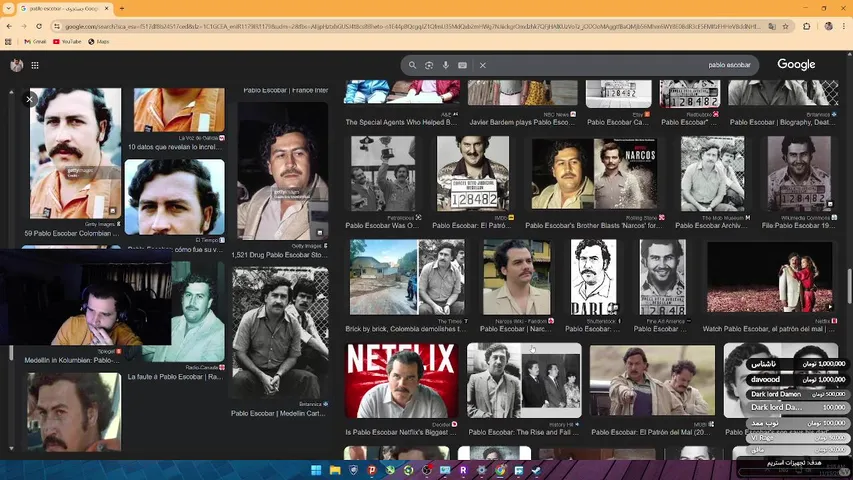Open the 'Pablo Escobar: The Rise and Fall' image
Viewport: 853px width, 480px height.
tap(524, 380)
